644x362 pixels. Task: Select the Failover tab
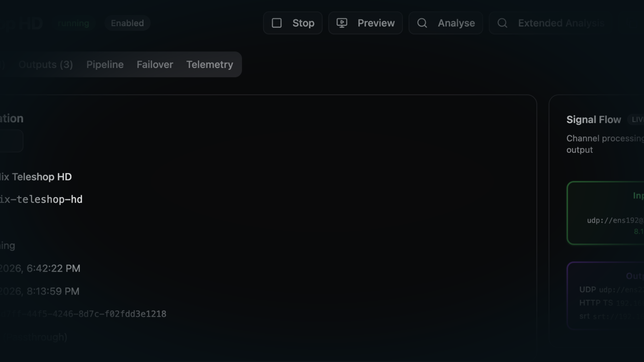tap(155, 65)
